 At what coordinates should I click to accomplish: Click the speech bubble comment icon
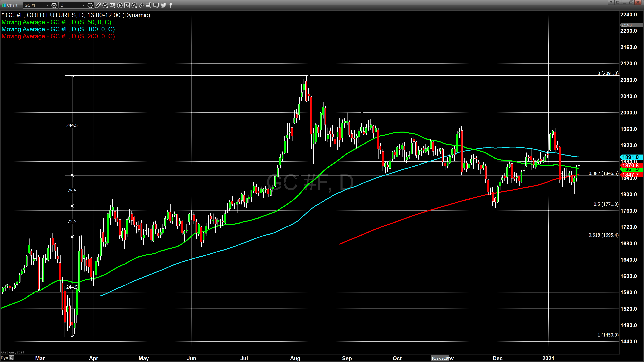pos(156,5)
